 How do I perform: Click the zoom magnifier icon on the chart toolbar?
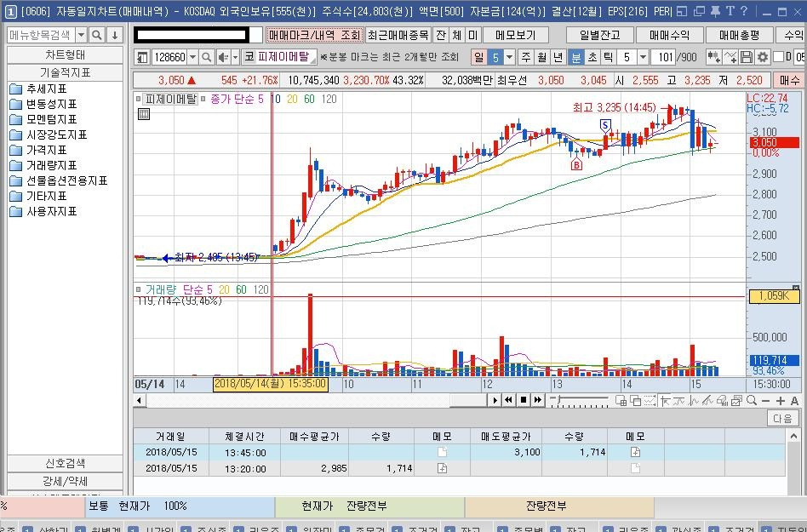point(752,400)
